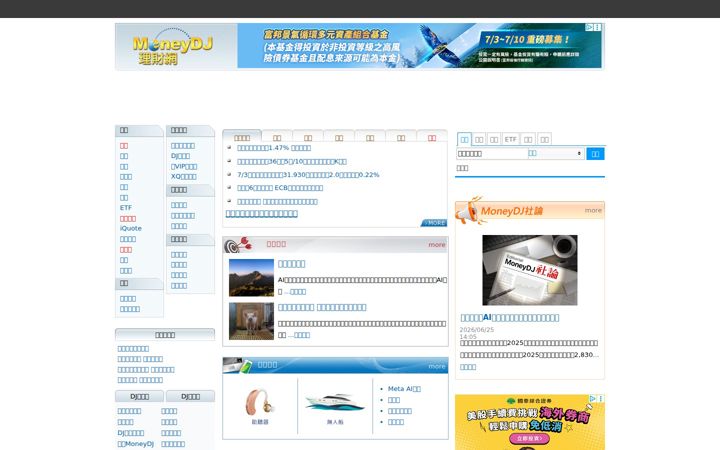The height and width of the screenshot is (450, 720).
Task: Click the 2026/06/25 date text
Action: 477,330
